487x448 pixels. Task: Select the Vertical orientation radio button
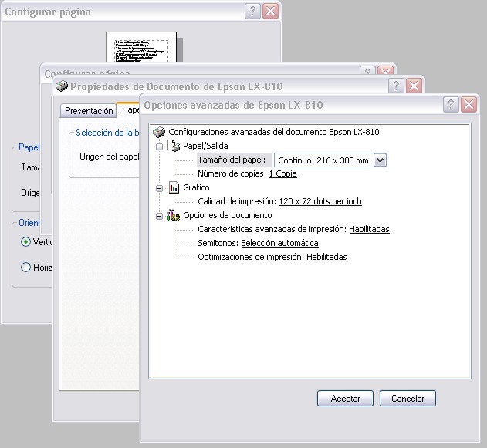click(x=25, y=241)
